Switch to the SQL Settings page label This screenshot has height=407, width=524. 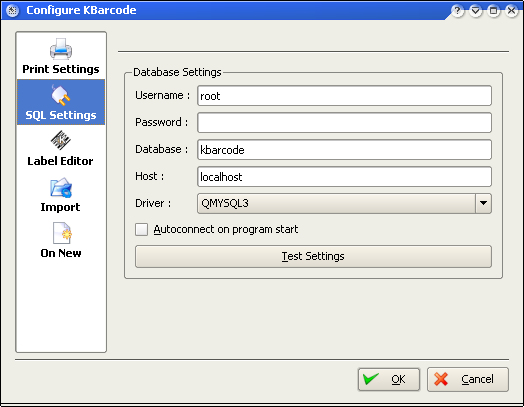(61, 115)
